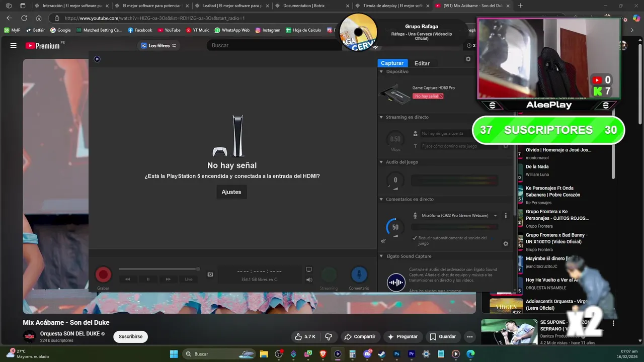This screenshot has height=362, width=644.
Task: Open live commentary settings gear
Action: pos(506,244)
